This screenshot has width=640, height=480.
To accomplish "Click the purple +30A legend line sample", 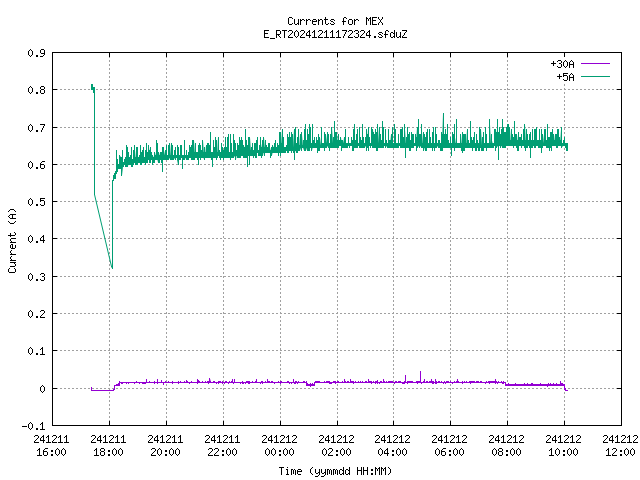I will [x=595, y=64].
